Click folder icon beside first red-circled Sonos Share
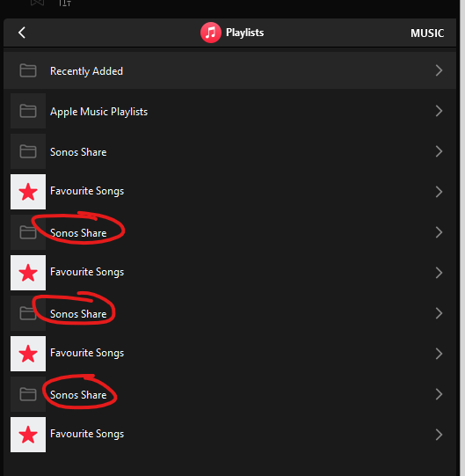 coord(28,232)
